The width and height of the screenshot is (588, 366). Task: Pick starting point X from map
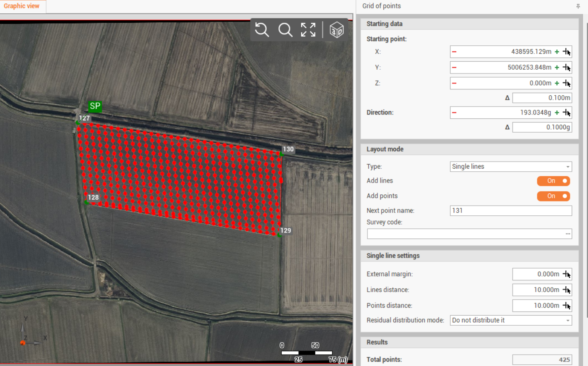click(567, 52)
